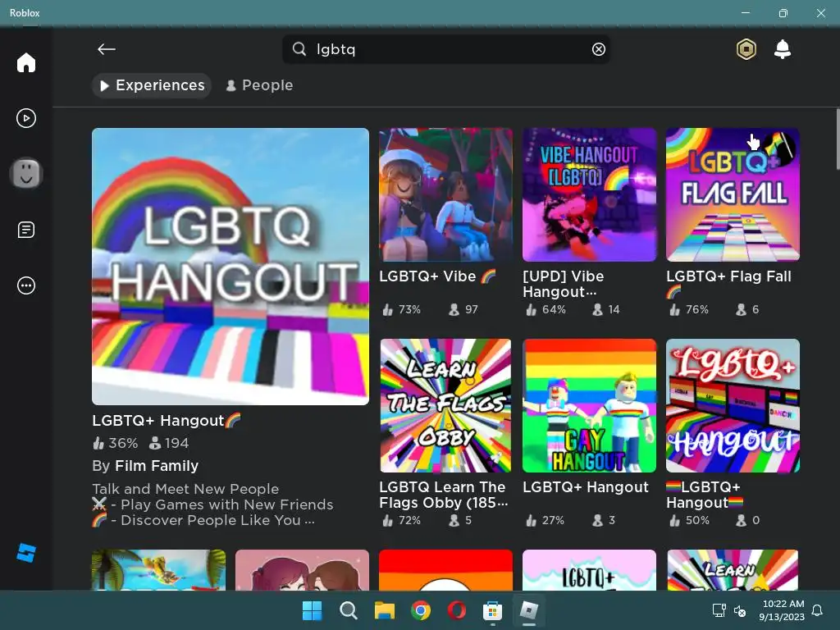Screen dimensions: 840x630
Task: Open the Learn The Flags Obby thumbnail
Action: coord(445,405)
